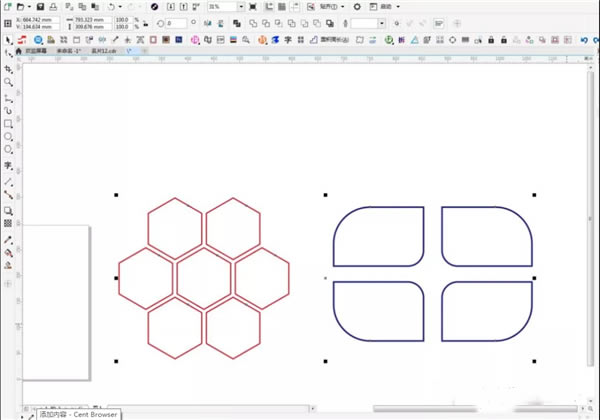The width and height of the screenshot is (600, 420).
Task: Toggle the show guidelines button
Action: tap(294, 7)
